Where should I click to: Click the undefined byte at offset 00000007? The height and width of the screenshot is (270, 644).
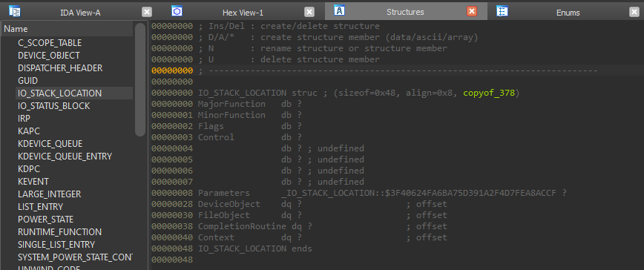click(x=323, y=182)
